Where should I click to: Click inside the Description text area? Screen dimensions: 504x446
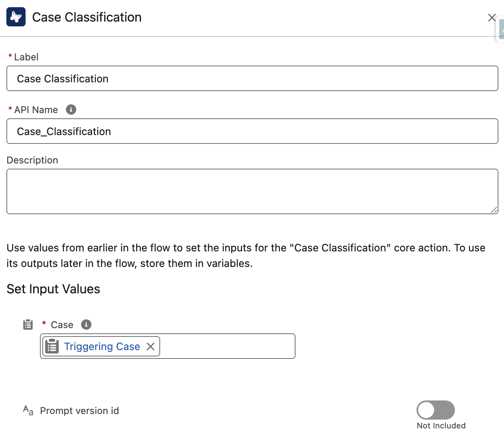252,191
